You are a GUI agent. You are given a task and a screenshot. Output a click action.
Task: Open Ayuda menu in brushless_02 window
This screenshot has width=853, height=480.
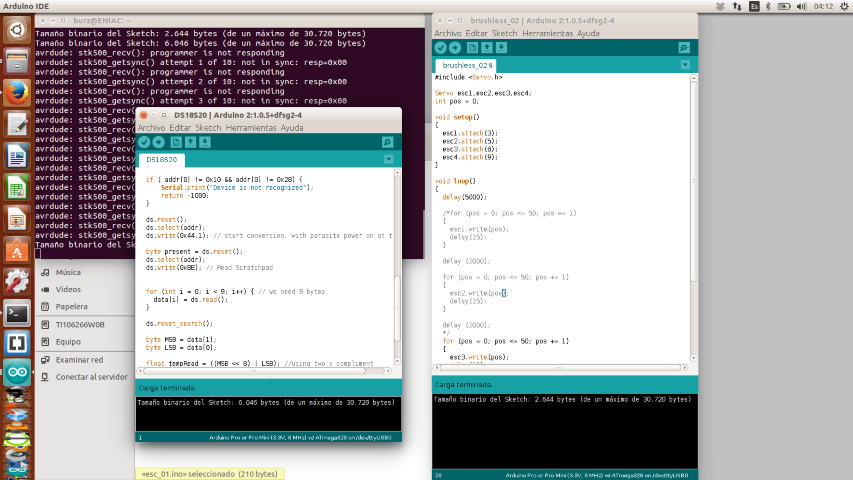(588, 34)
